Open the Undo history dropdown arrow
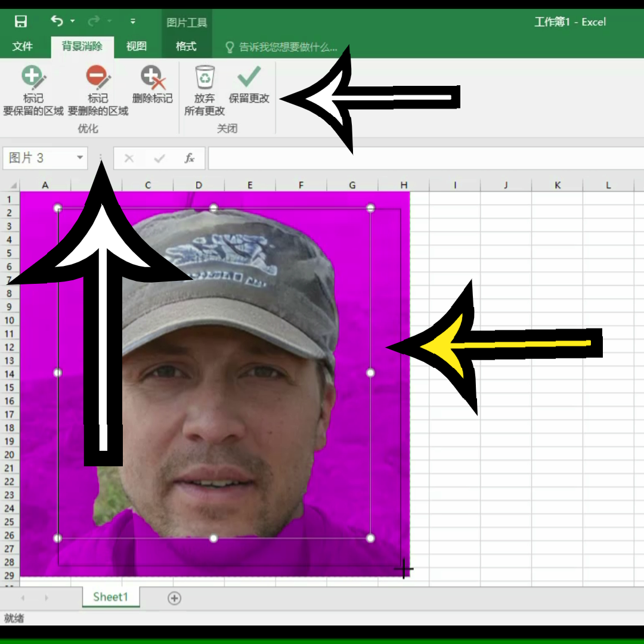The width and height of the screenshot is (644, 644). [73, 20]
